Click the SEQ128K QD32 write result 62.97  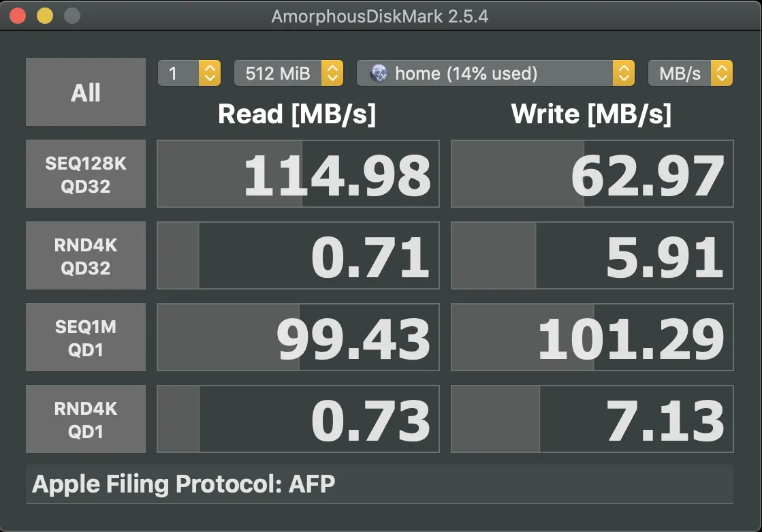tap(592, 174)
